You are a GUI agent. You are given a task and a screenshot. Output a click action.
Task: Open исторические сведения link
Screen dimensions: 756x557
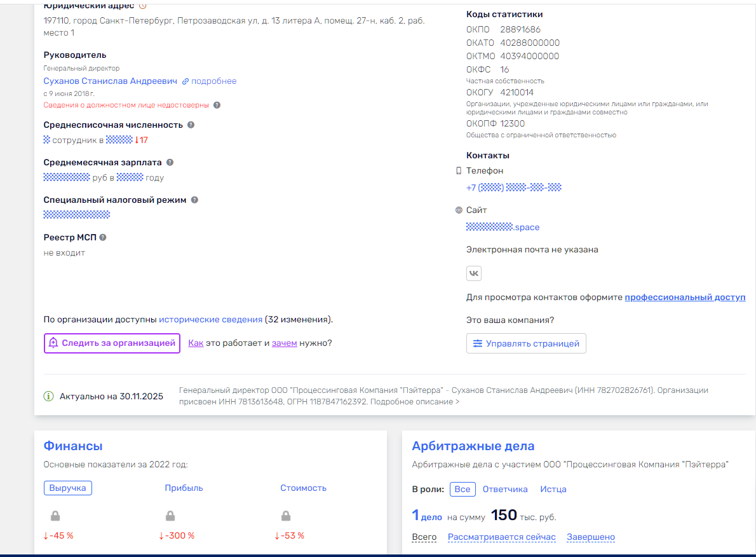(211, 320)
